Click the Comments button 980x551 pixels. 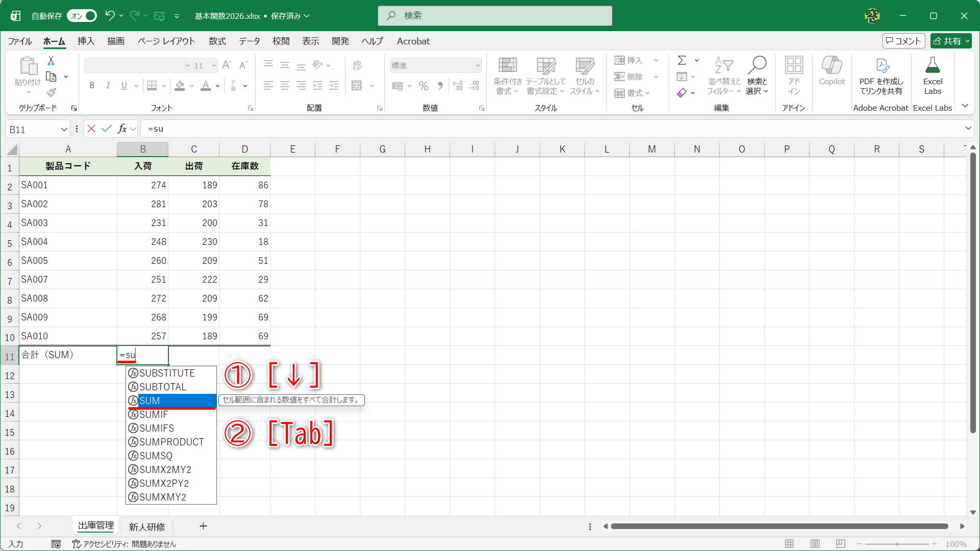click(x=903, y=41)
